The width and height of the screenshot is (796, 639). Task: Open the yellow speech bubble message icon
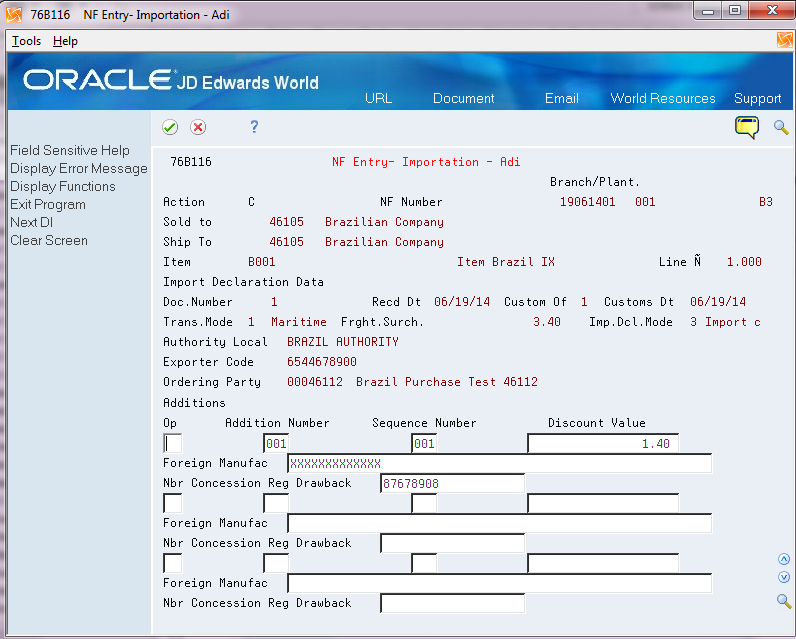pos(747,127)
